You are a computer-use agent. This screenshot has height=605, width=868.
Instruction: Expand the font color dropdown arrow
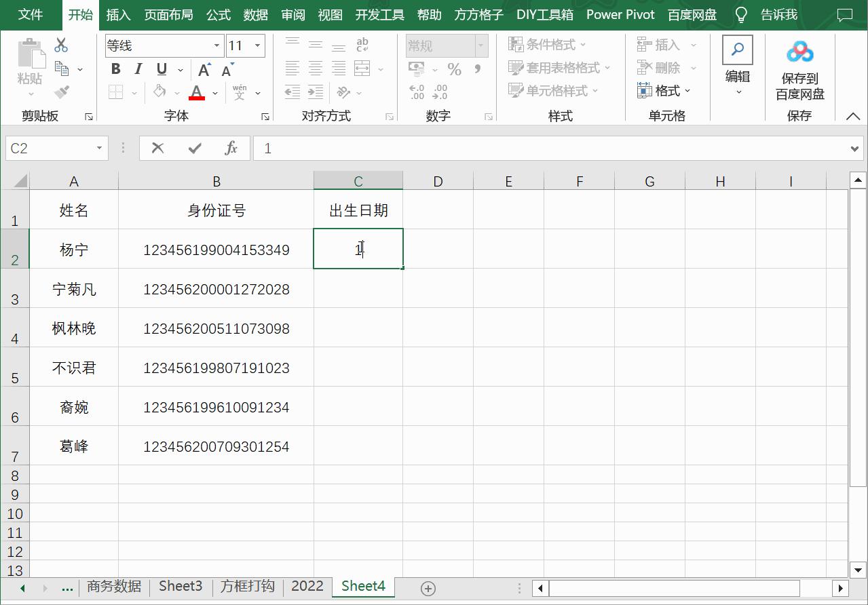215,92
